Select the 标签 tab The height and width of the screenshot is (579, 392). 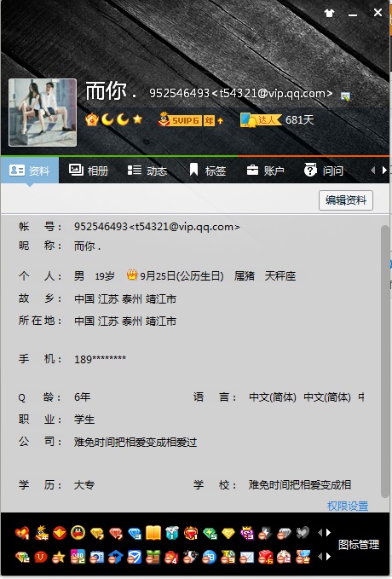pyautogui.click(x=207, y=171)
